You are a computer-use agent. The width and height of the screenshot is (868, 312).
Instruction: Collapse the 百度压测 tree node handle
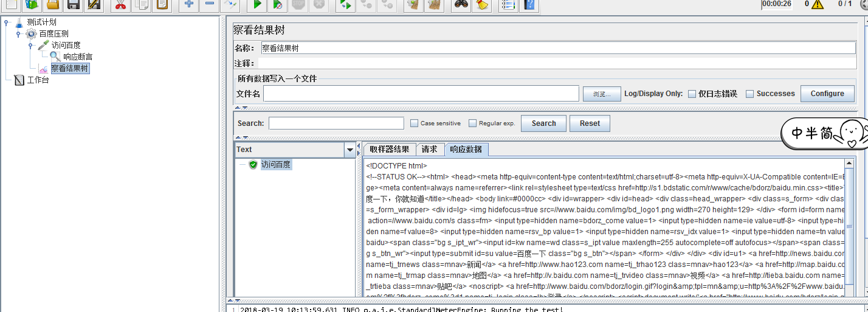19,34
